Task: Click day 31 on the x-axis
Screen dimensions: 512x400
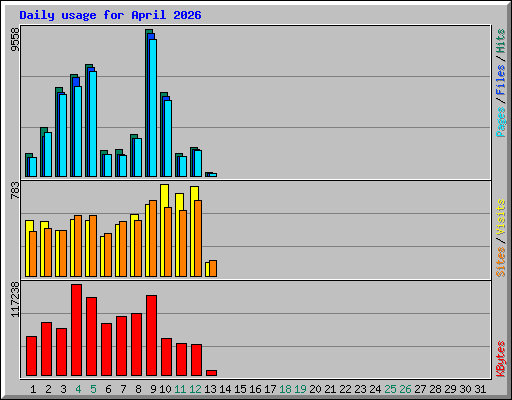Action: coord(480,389)
